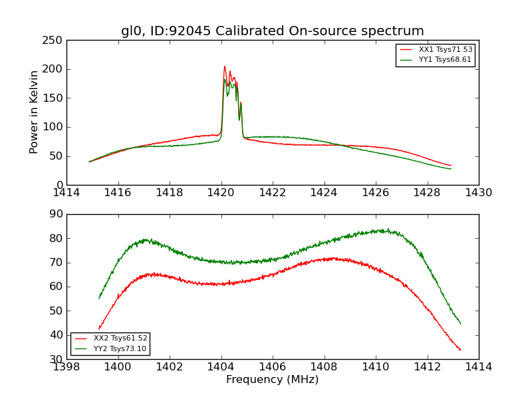
Task: Select legend entry 'YY1 Tsys68.61'
Action: pos(445,59)
